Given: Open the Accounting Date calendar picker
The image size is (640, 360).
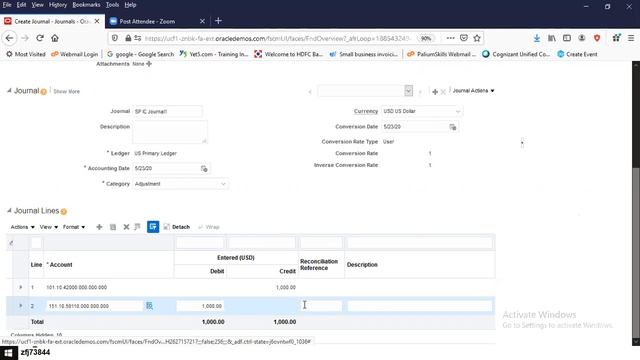Looking at the screenshot, I should point(204,169).
